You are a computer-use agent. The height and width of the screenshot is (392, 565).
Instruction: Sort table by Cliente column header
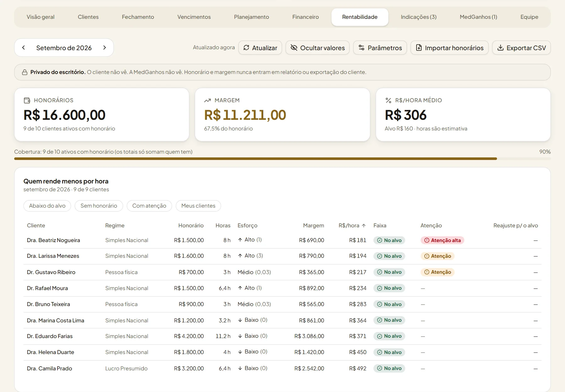click(x=36, y=225)
